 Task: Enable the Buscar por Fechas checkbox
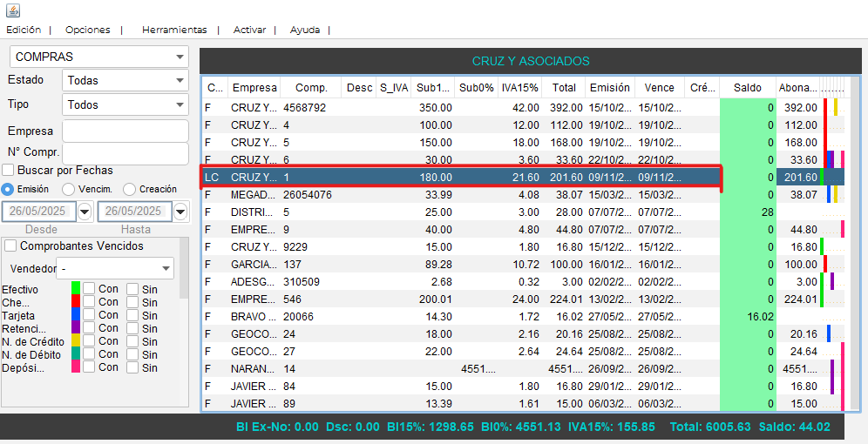(x=9, y=171)
